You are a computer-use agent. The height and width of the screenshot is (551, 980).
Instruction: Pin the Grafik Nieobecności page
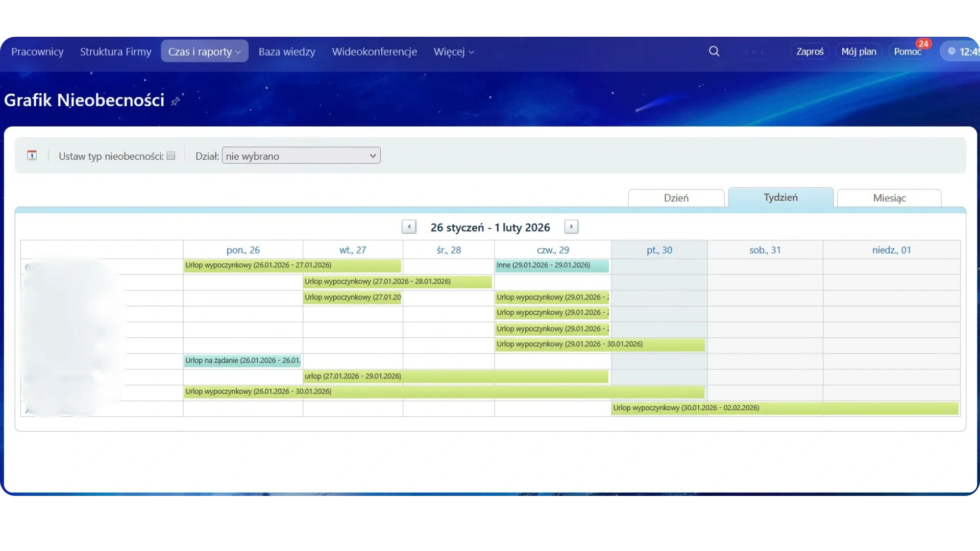[x=175, y=101]
